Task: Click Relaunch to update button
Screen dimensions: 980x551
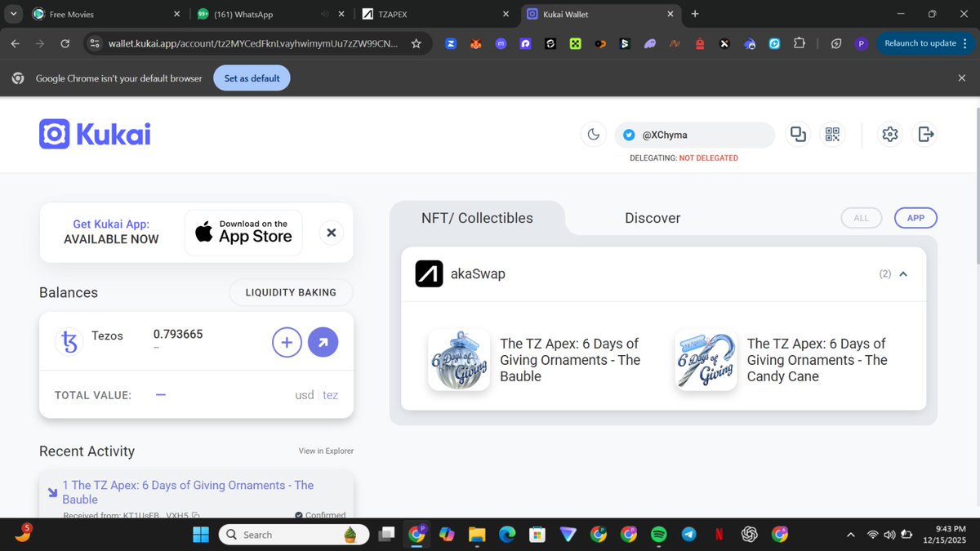Action: [x=926, y=43]
